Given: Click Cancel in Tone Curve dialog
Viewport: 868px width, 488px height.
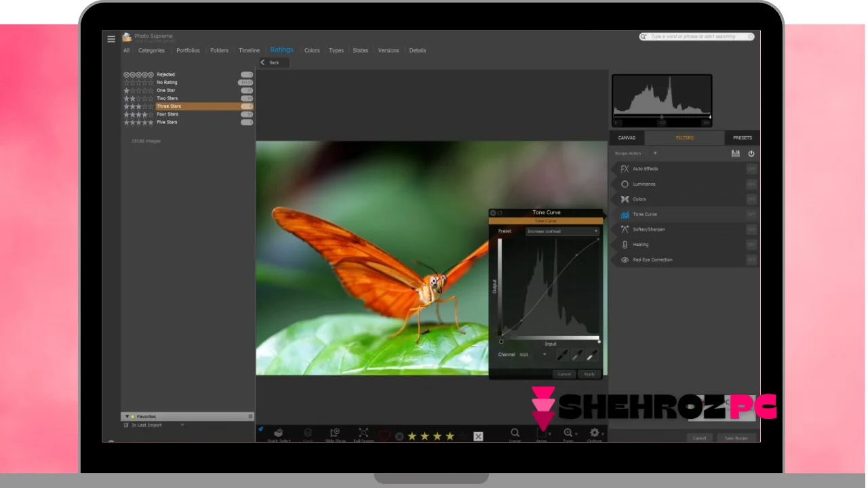Looking at the screenshot, I should point(564,374).
